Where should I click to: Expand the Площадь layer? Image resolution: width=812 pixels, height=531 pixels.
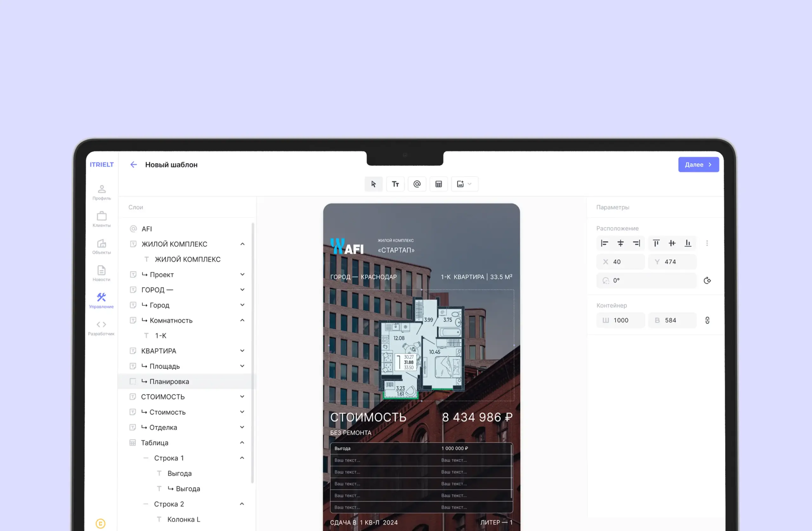coord(242,366)
